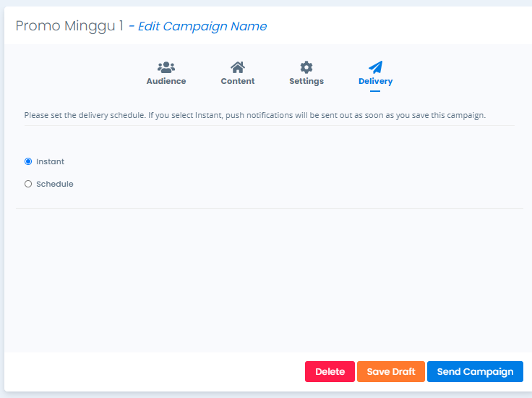Open the Content tab label
Image resolution: width=532 pixels, height=398 pixels.
click(x=238, y=81)
